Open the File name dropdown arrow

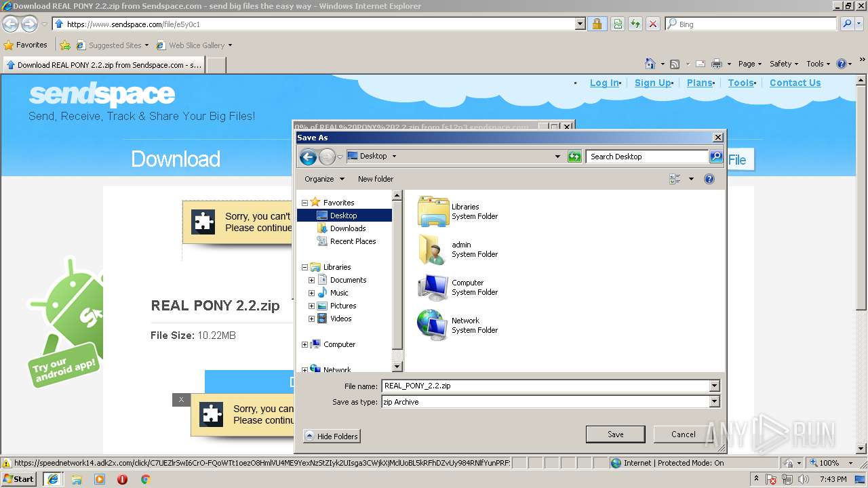(713, 386)
